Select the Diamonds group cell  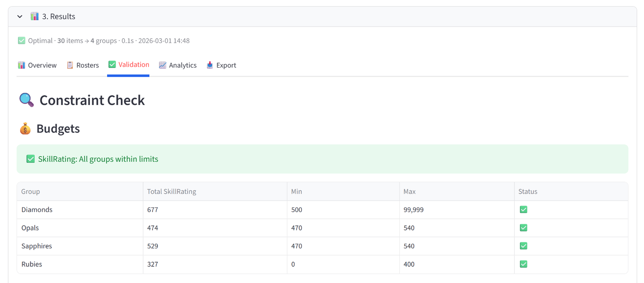(80, 209)
